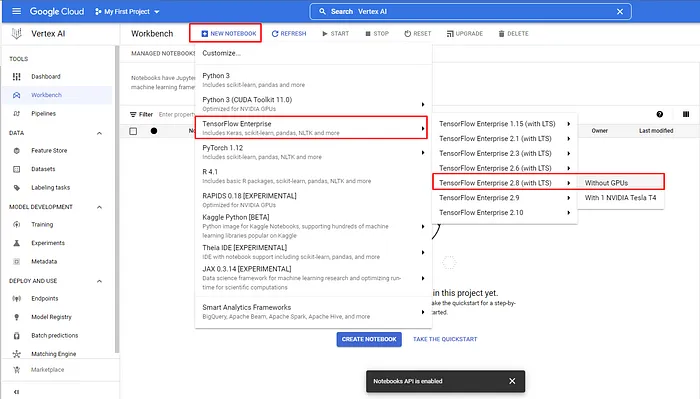Viewport: 700px width, 399px height.
Task: Clear the Vertex AI search box
Action: [x=620, y=12]
